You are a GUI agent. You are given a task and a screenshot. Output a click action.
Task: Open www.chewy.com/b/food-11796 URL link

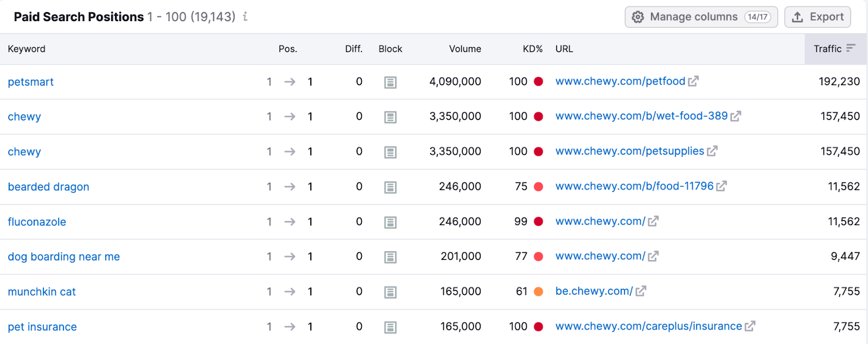[x=635, y=186]
